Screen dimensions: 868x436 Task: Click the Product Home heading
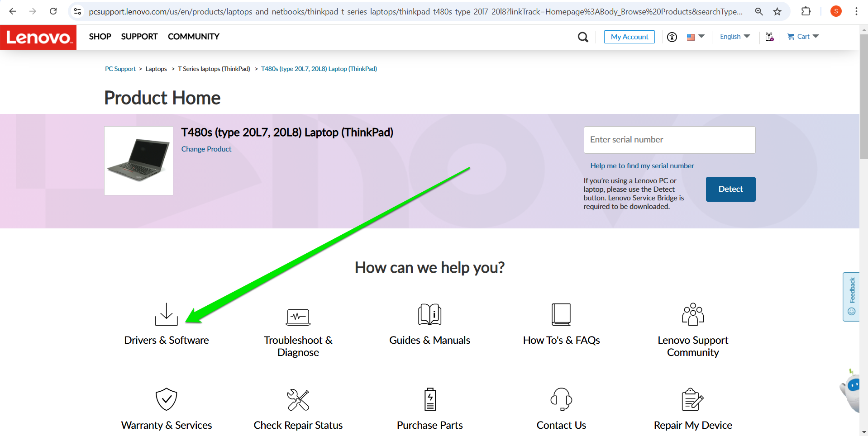point(162,98)
